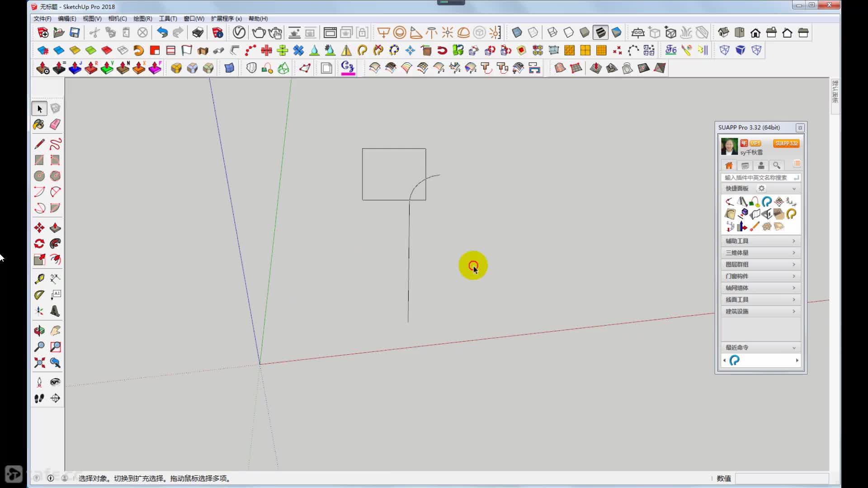Enable Monochrome face style

click(617, 33)
